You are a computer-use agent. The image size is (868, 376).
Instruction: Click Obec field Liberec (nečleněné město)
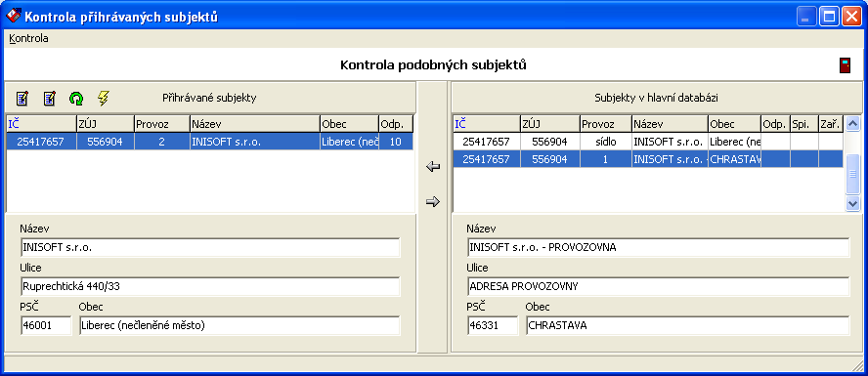[x=239, y=325]
